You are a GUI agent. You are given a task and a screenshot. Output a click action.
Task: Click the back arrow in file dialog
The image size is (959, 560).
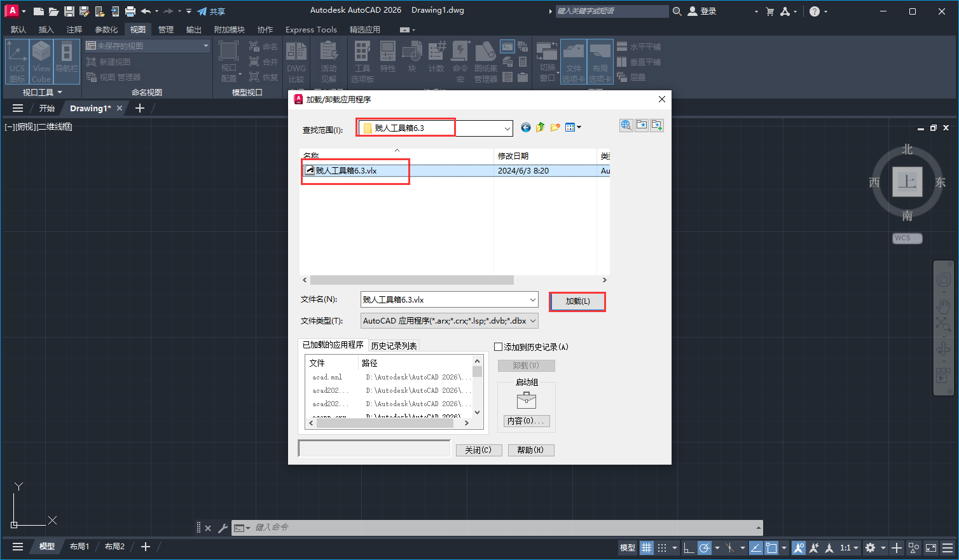(x=526, y=128)
